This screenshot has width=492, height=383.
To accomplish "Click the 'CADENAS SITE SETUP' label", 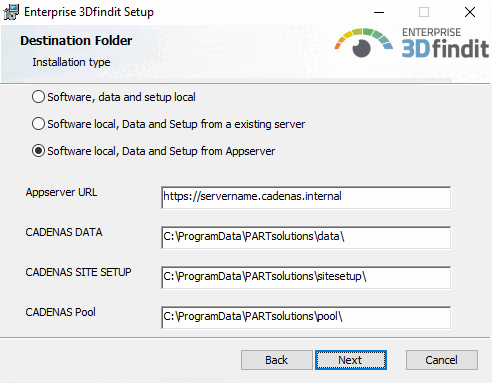I will (x=78, y=272).
